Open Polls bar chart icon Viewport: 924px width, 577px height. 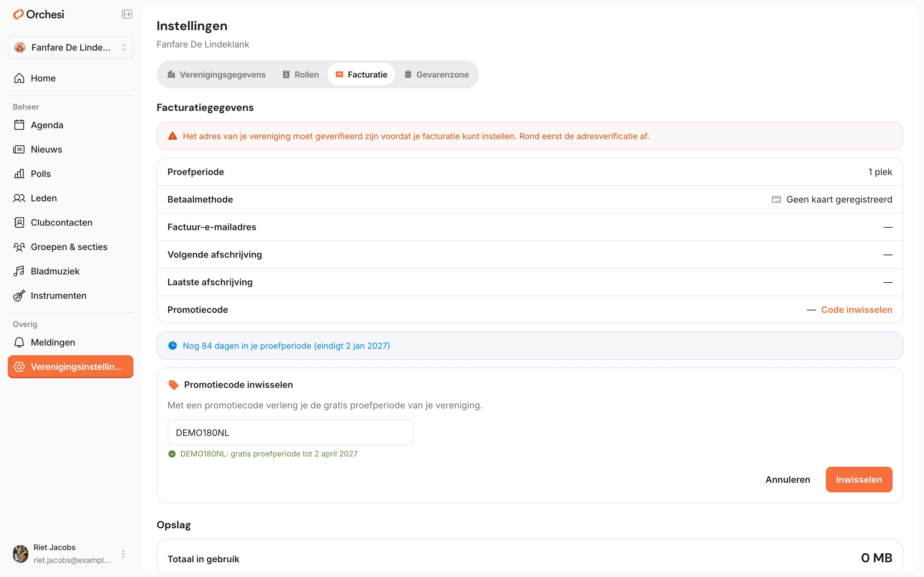[x=19, y=174]
